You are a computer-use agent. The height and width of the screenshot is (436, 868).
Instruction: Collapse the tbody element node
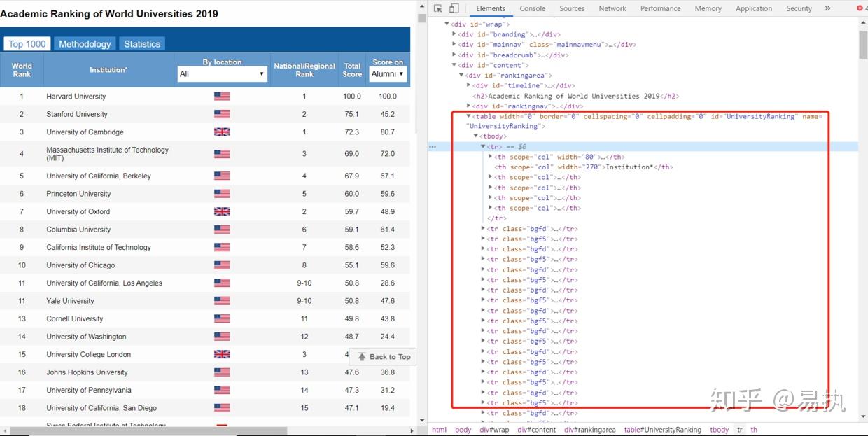point(476,136)
